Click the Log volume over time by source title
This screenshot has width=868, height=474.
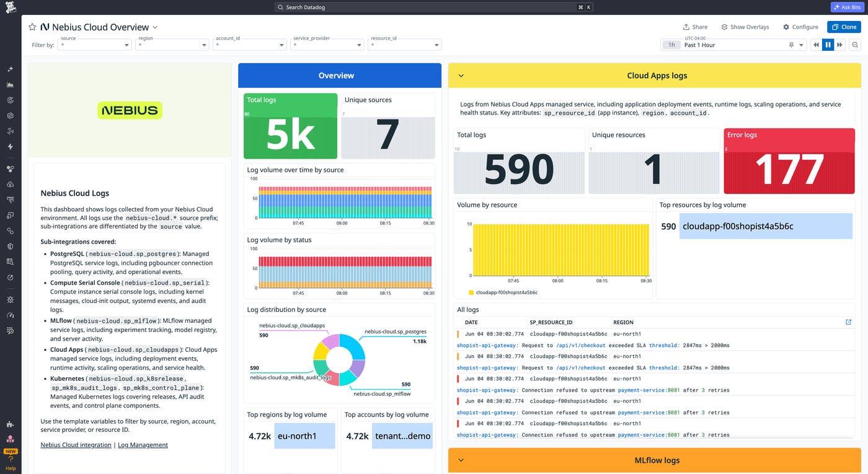[295, 170]
